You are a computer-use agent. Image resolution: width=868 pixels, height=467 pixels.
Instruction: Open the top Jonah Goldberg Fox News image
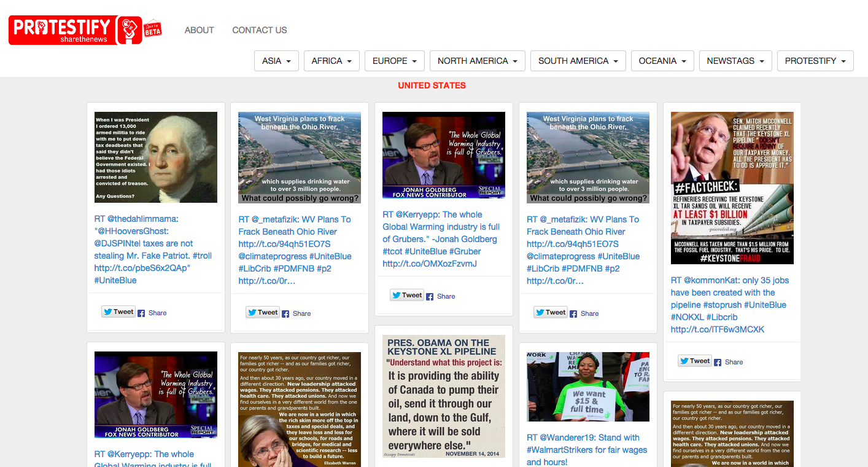(x=444, y=155)
